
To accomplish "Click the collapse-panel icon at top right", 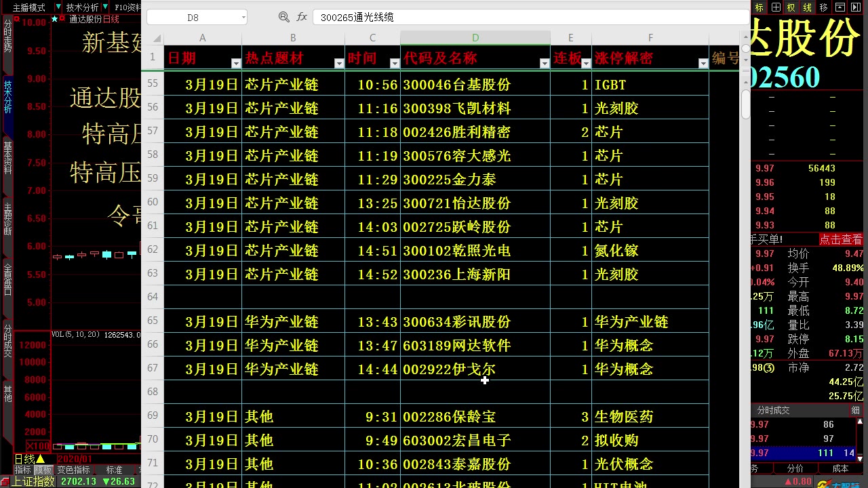I will point(840,7).
